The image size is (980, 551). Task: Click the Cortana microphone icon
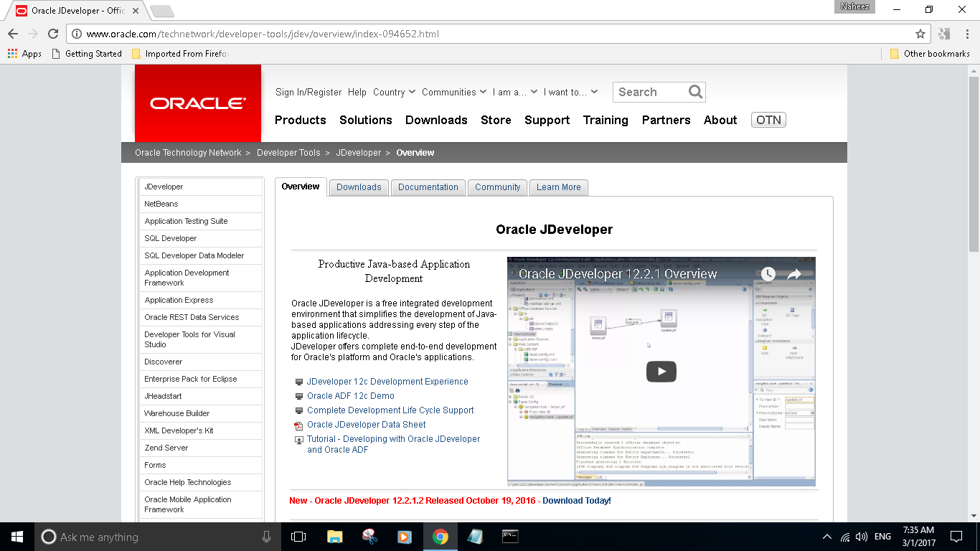click(267, 537)
